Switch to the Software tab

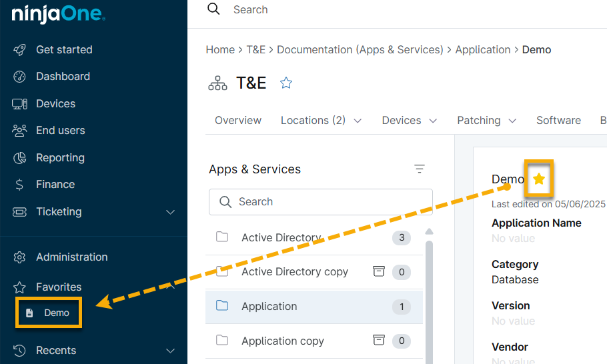tap(558, 121)
